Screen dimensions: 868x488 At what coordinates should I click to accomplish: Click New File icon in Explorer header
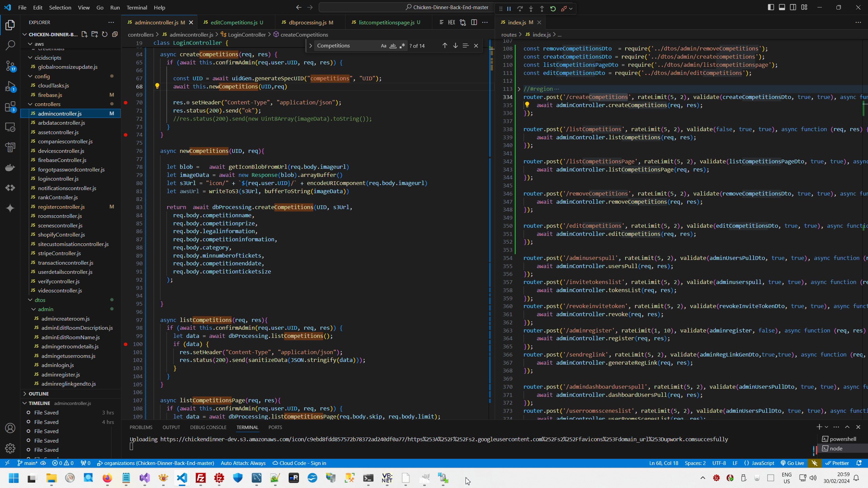click(84, 34)
